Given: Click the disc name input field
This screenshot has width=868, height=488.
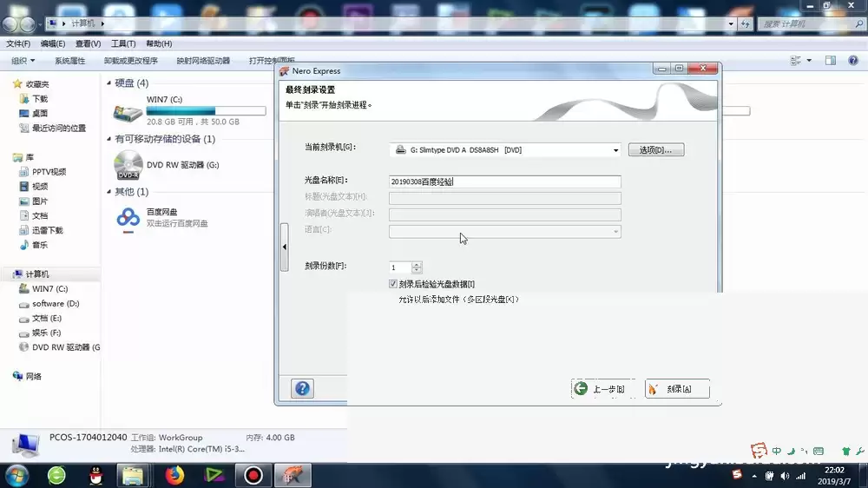Looking at the screenshot, I should coord(505,181).
